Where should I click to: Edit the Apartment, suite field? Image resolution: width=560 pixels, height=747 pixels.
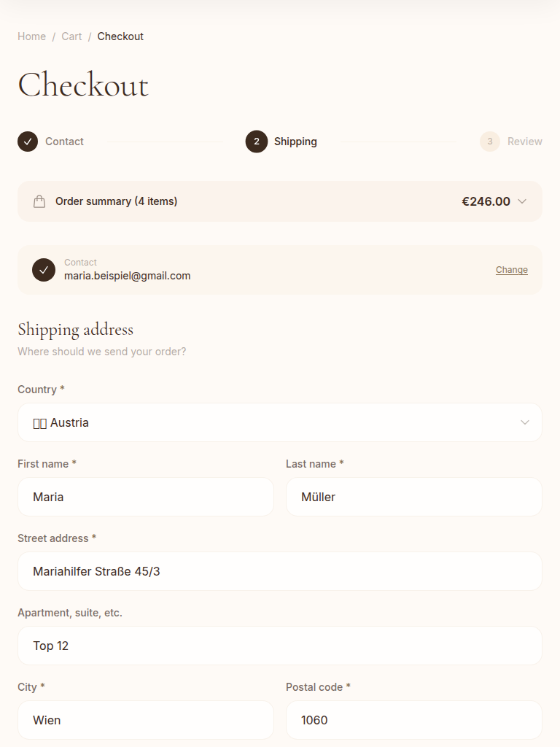tap(280, 646)
